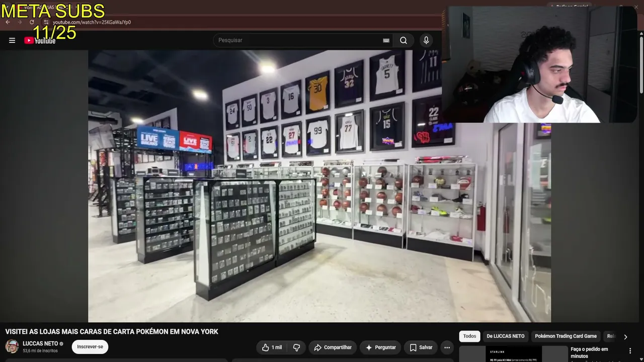
Task: Select the Pokémon Trading Card Game chip
Action: [x=566, y=336]
